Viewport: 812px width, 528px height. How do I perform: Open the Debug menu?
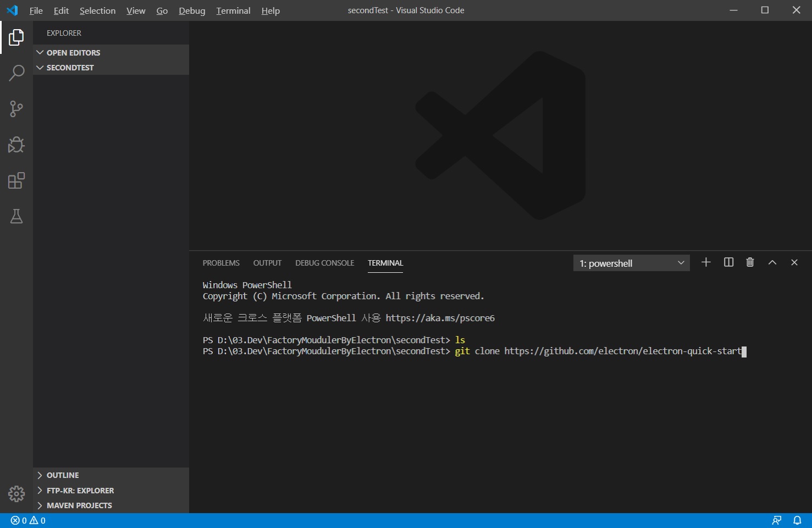point(192,10)
